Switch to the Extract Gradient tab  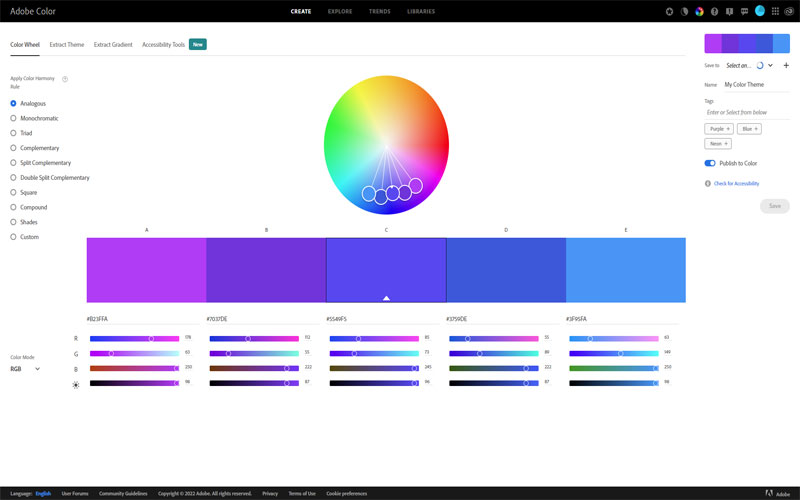[113, 45]
